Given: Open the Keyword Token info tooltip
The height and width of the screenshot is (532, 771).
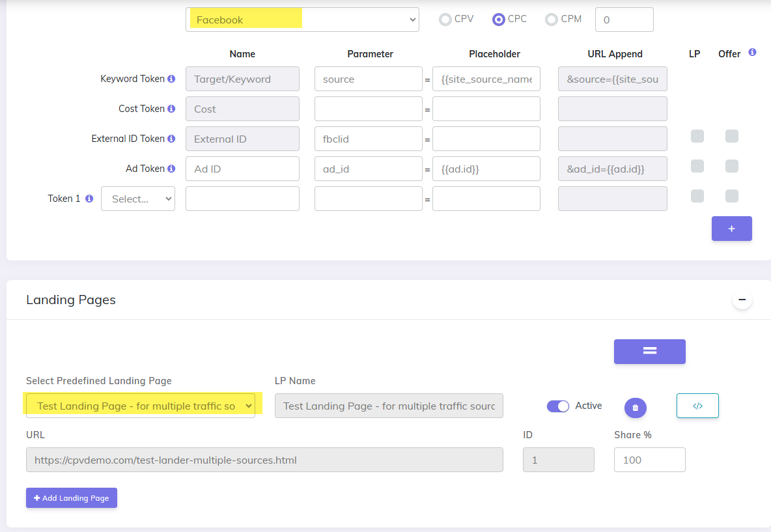Looking at the screenshot, I should [171, 78].
